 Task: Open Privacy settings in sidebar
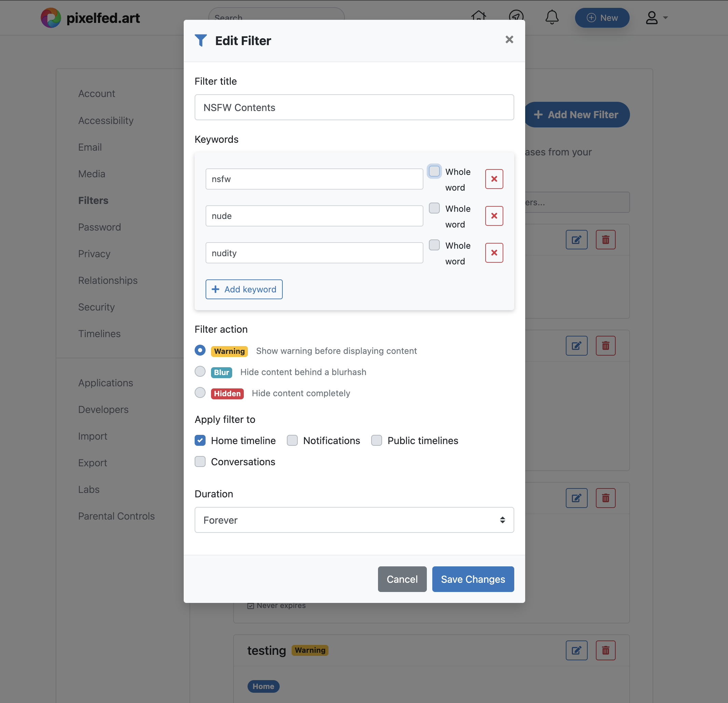(x=94, y=254)
